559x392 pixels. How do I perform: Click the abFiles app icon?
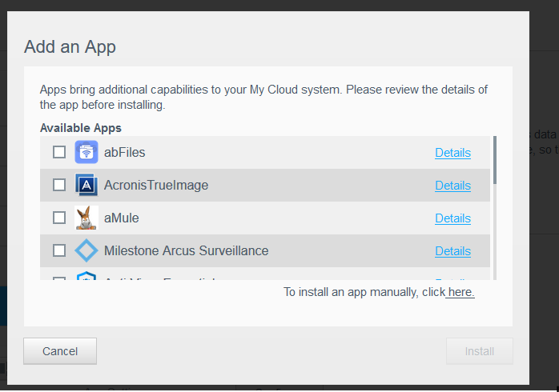pyautogui.click(x=86, y=152)
